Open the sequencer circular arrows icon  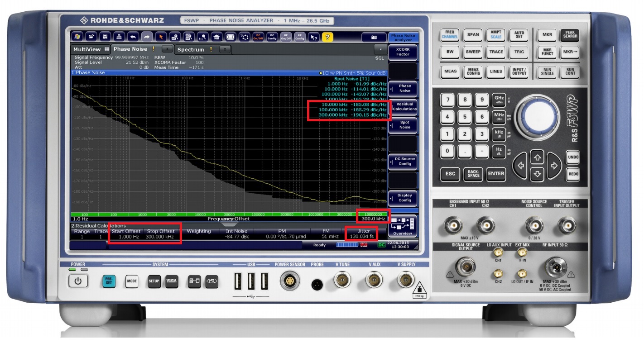(x=245, y=37)
